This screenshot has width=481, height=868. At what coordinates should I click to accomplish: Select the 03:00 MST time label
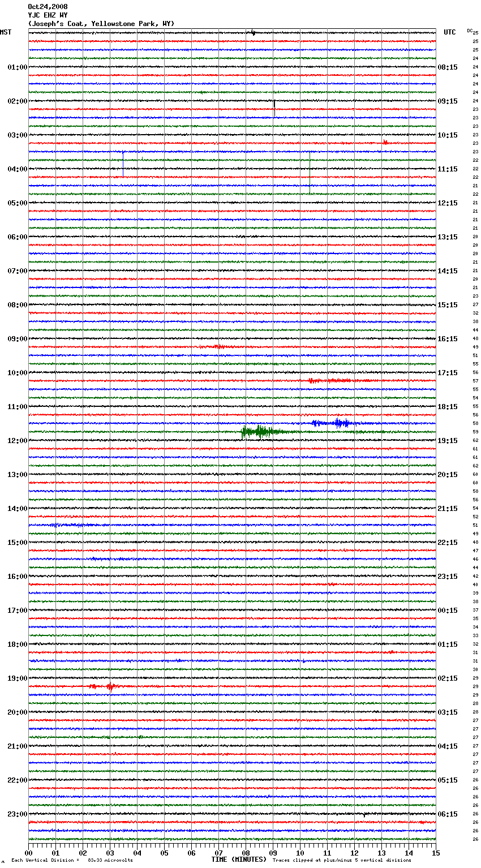pyautogui.click(x=18, y=135)
